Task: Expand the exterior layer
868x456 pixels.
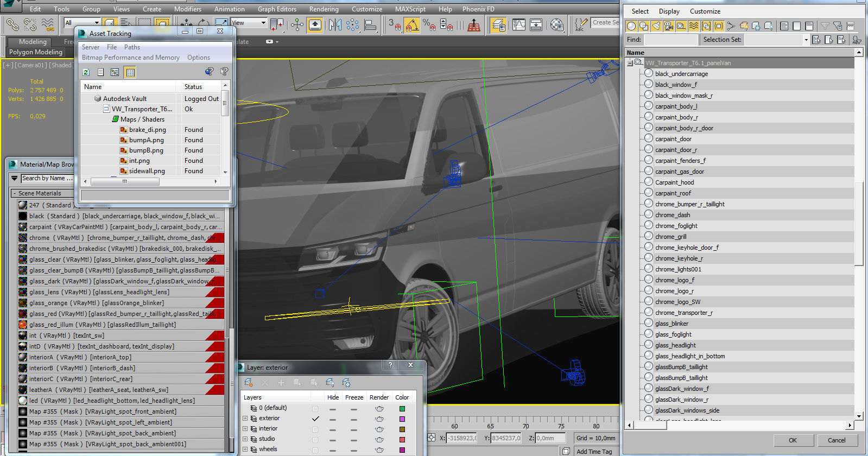Action: coord(245,419)
